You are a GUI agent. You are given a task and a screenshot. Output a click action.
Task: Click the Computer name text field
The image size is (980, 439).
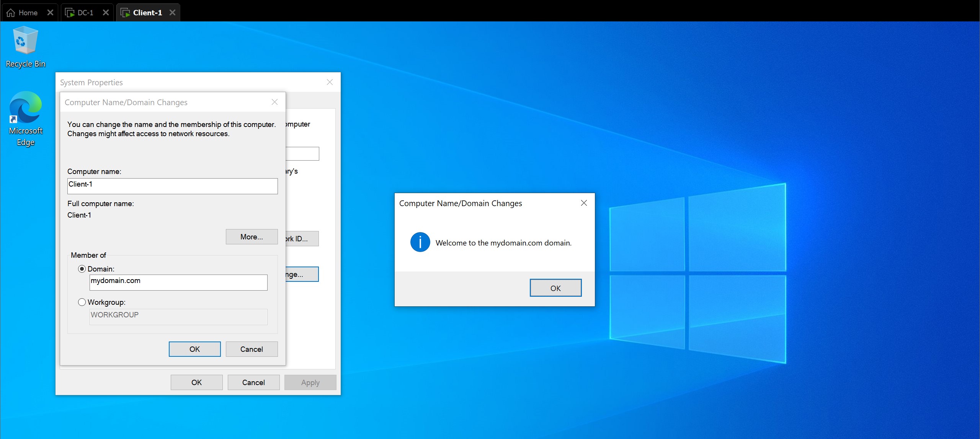[x=172, y=186]
